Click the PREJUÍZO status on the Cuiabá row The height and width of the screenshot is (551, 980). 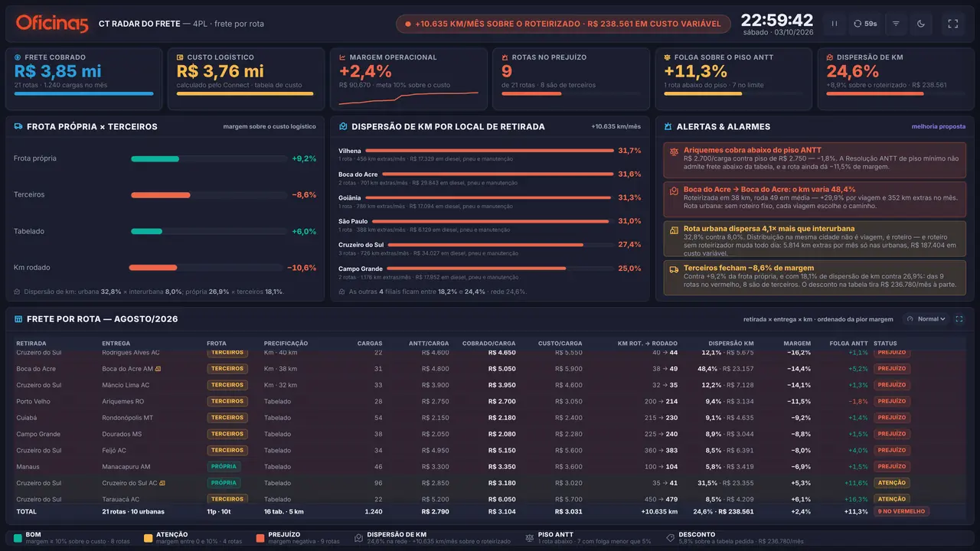coord(892,418)
